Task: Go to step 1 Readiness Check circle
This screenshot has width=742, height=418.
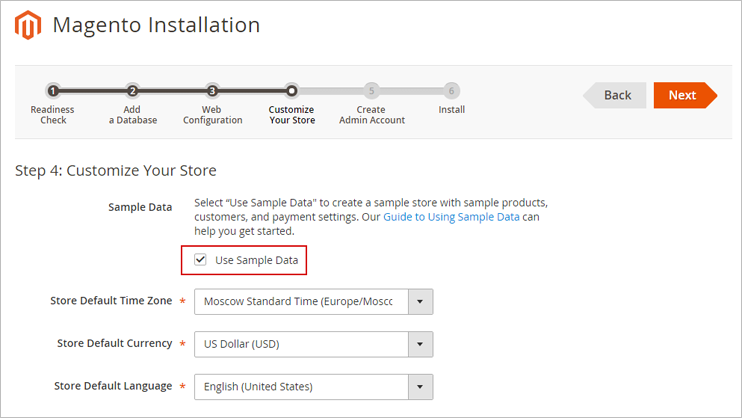Action: pyautogui.click(x=53, y=90)
